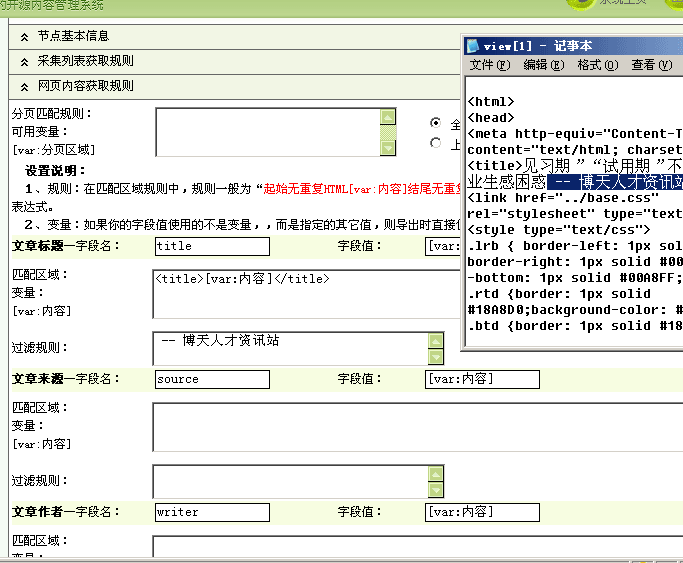This screenshot has width=683, height=563.
Task: Select the second unchecked radio button
Action: (x=435, y=143)
